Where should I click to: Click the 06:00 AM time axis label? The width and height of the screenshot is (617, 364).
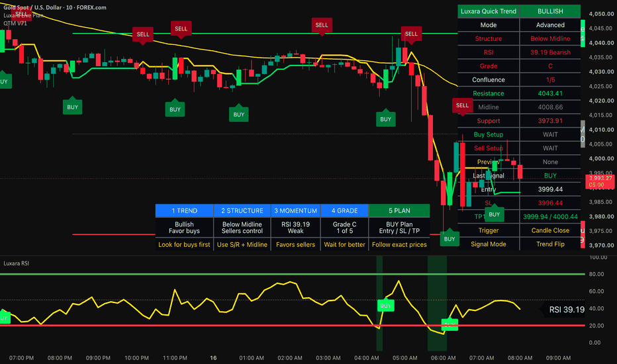(x=443, y=357)
